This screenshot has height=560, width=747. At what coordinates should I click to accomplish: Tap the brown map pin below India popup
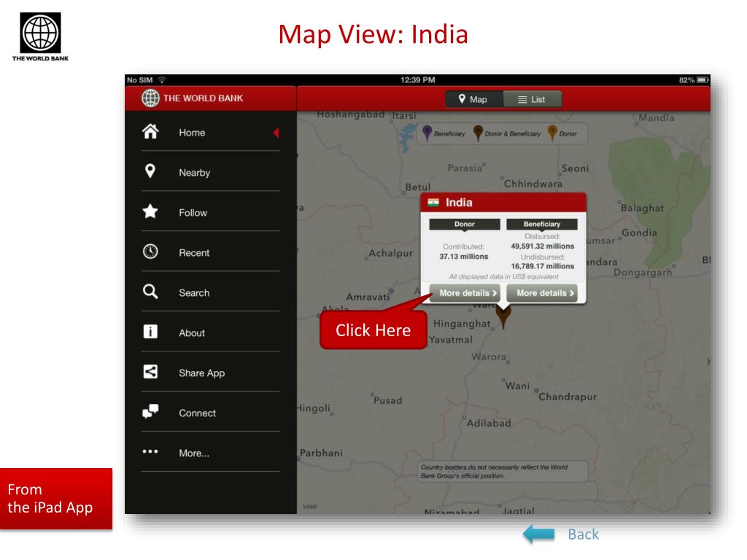coord(503,316)
